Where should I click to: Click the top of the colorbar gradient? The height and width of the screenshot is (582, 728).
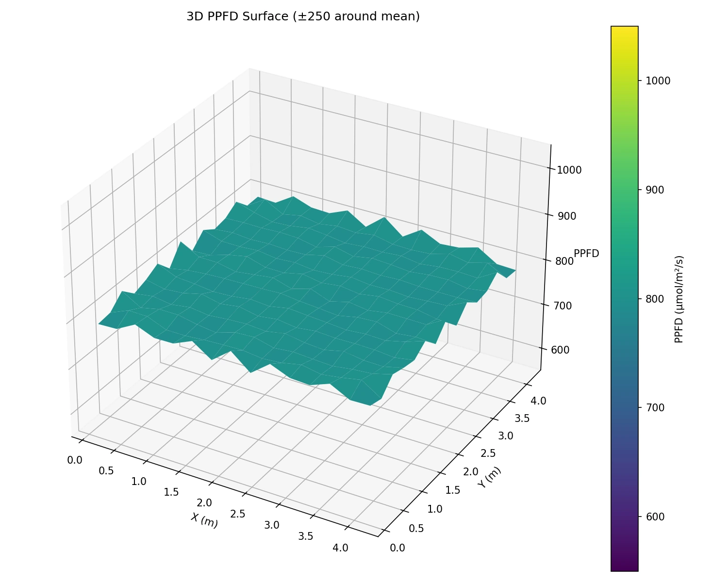(x=624, y=29)
